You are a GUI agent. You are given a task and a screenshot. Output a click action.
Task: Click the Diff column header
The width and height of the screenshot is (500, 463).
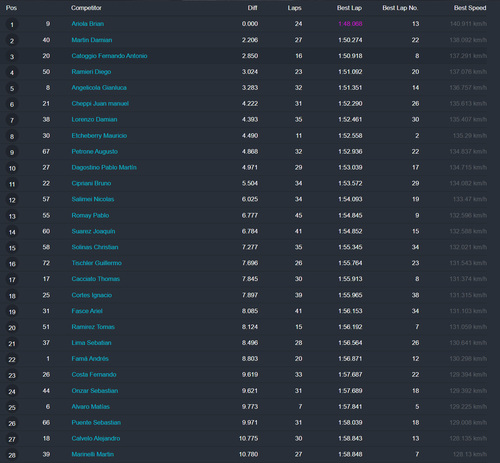(252, 8)
